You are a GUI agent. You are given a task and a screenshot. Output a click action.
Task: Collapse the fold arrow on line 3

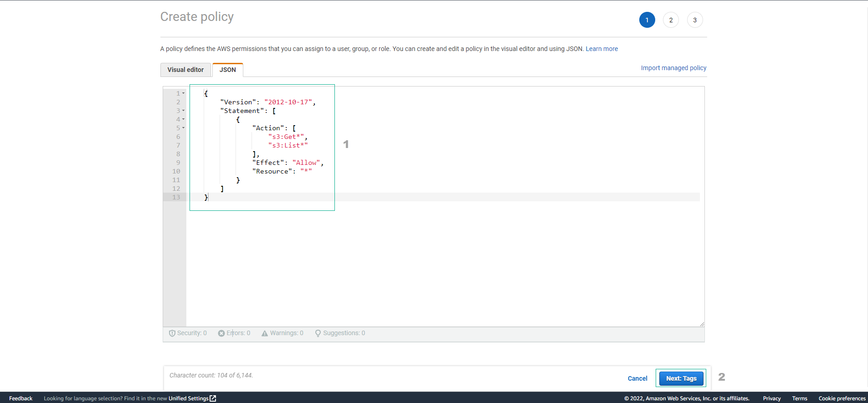tap(184, 111)
